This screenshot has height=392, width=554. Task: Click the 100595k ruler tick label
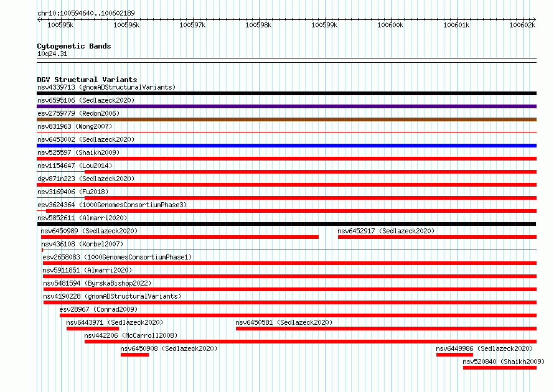pyautogui.click(x=60, y=25)
